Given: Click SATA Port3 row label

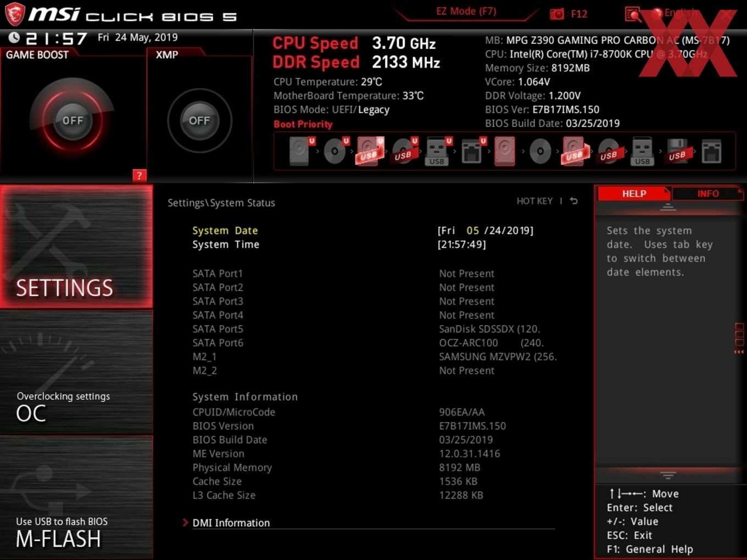Looking at the screenshot, I should [218, 301].
